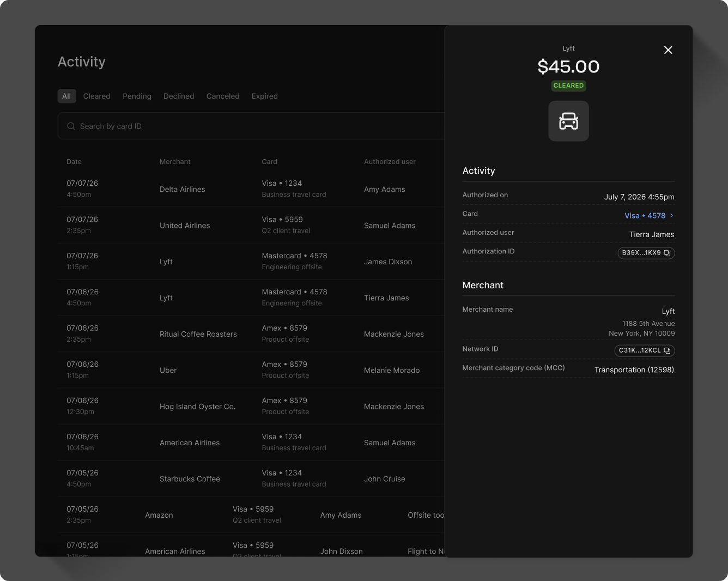Click the July 7, 2026 4:55pm value
Viewport: 728px width, 581px height.
639,197
